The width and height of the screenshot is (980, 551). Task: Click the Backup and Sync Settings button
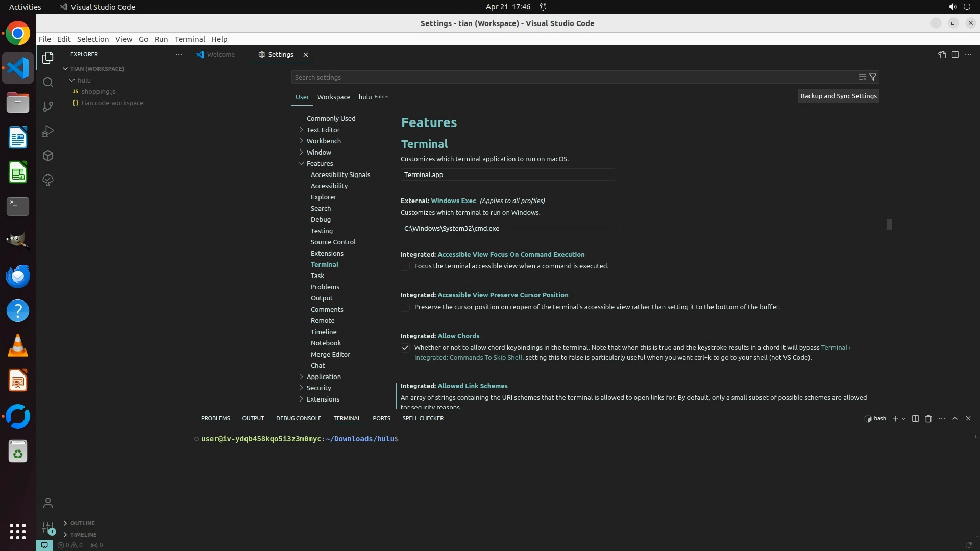coord(838,96)
